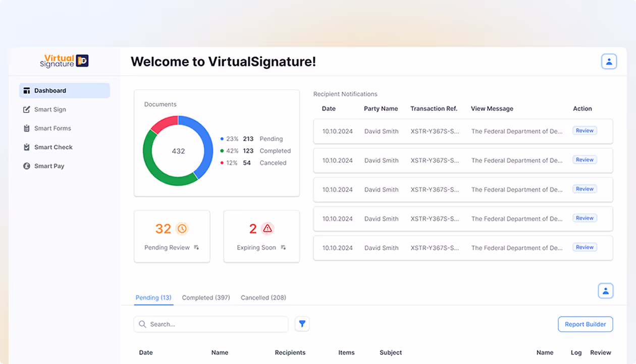The width and height of the screenshot is (636, 364).
Task: Open the user profile icon in header
Action: 609,62
